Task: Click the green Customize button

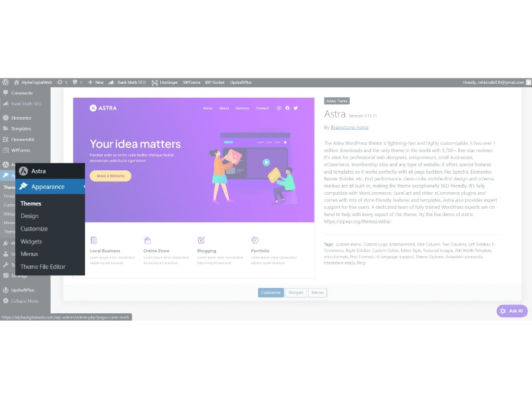Action: coord(271,293)
